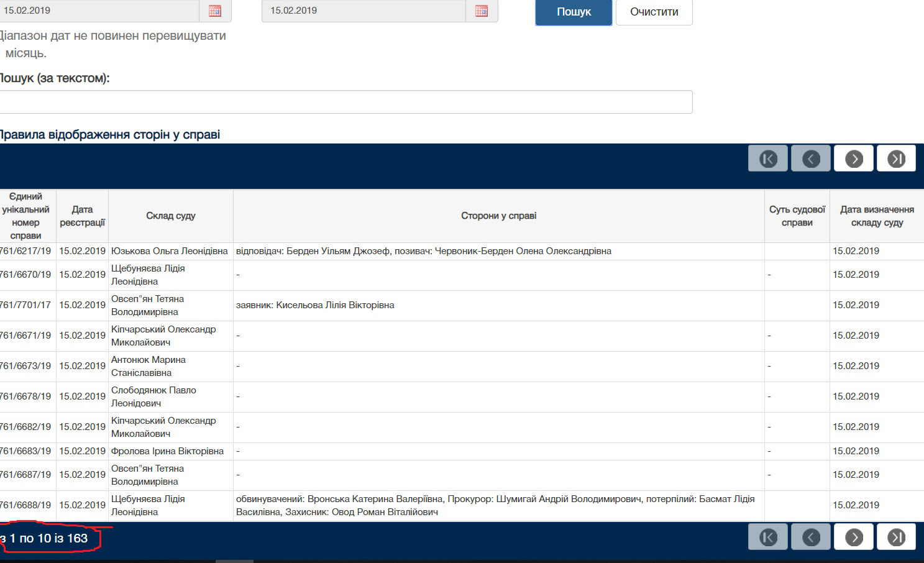The image size is (924, 563).
Task: Click the start date input field
Action: coord(99,11)
